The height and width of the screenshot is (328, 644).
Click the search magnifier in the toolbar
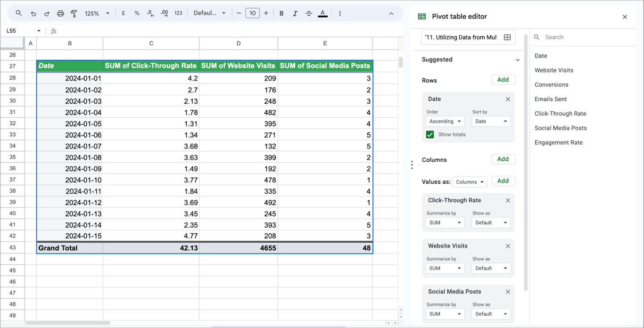click(19, 13)
